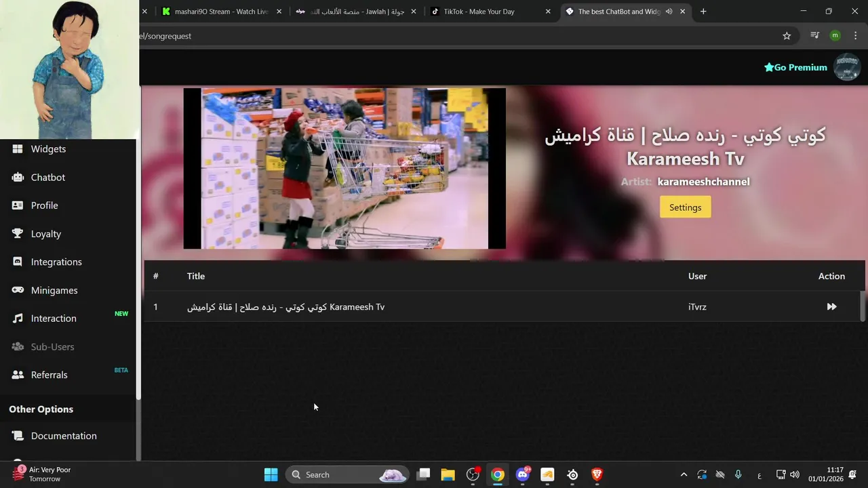Open the Interaction menu entry
868x488 pixels.
click(x=54, y=319)
